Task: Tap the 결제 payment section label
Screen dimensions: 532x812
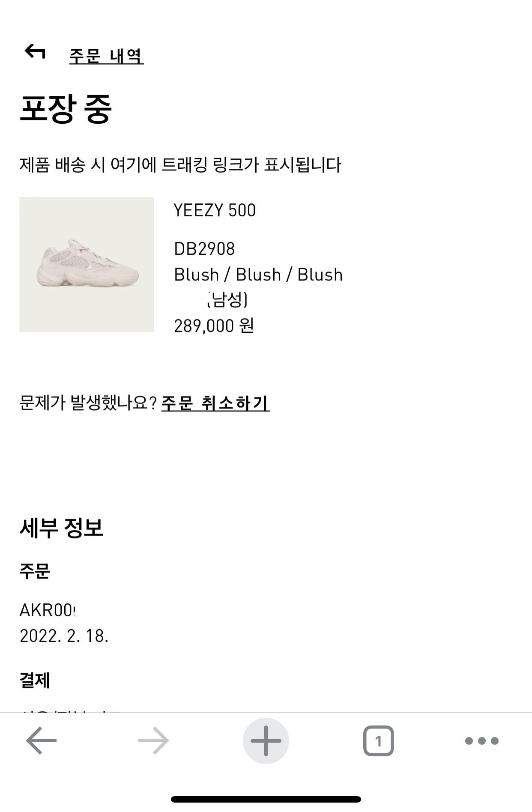Action: (x=35, y=681)
